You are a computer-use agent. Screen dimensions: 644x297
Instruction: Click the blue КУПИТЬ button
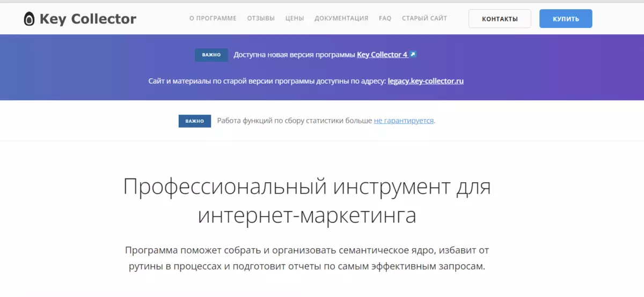point(566,19)
